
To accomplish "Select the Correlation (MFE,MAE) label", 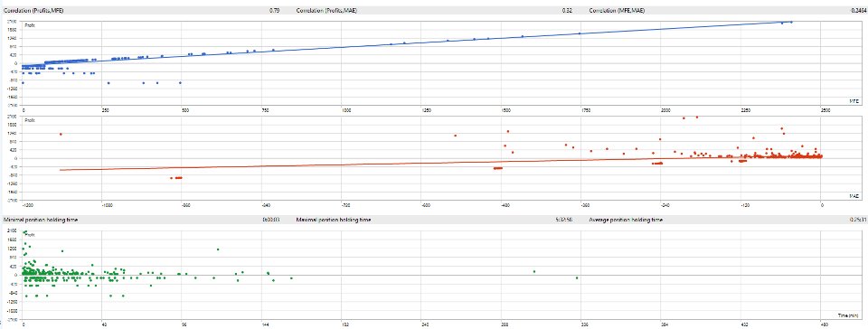I will click(616, 11).
